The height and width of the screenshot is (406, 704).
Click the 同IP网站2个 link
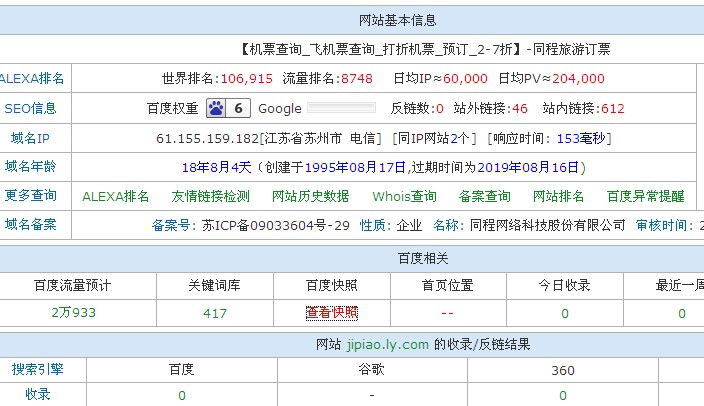pos(433,138)
